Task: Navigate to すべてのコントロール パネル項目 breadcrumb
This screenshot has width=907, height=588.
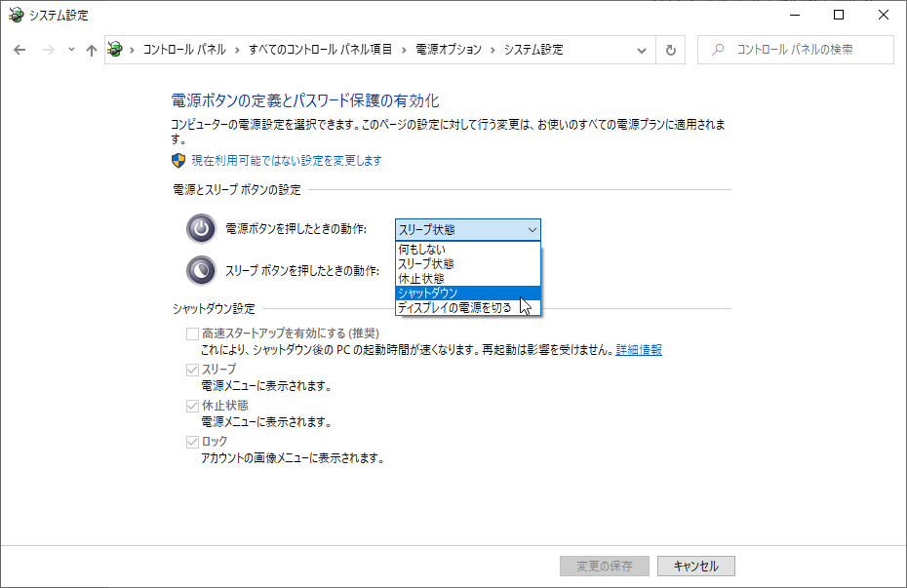Action: 321,50
